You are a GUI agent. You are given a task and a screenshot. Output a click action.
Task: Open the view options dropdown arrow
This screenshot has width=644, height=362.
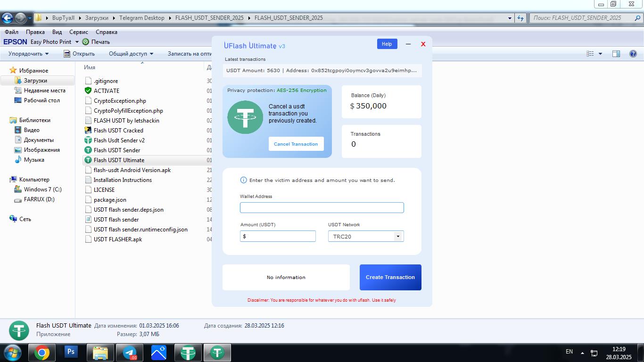coord(600,54)
